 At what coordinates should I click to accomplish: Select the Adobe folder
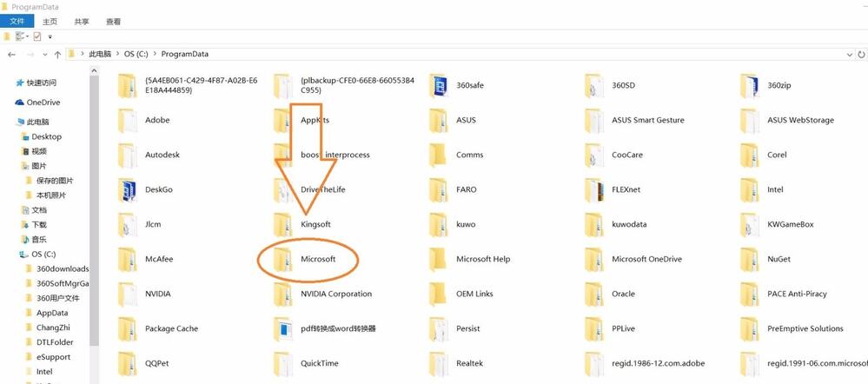point(144,120)
